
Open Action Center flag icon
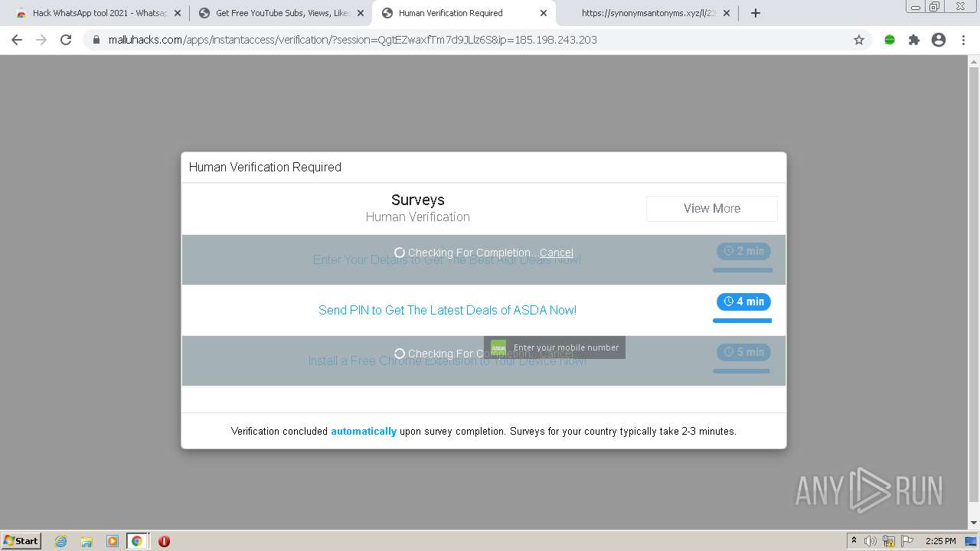click(907, 541)
